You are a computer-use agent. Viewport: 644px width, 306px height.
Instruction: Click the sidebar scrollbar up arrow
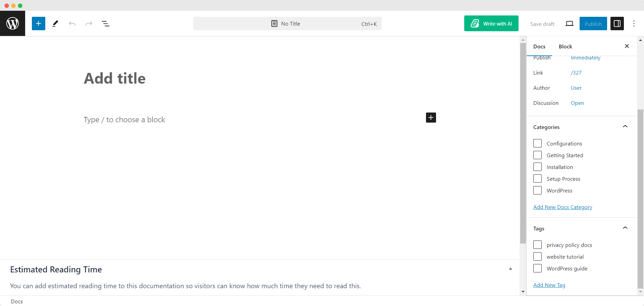(640, 40)
